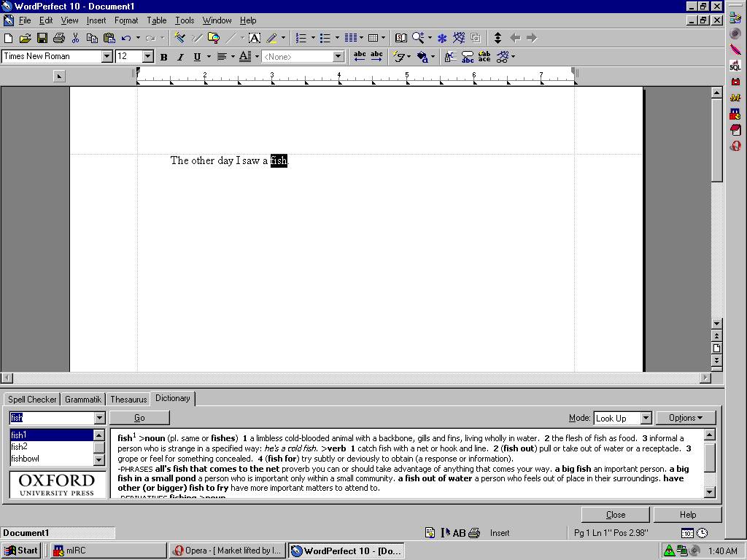Open the Format menu

click(x=126, y=20)
